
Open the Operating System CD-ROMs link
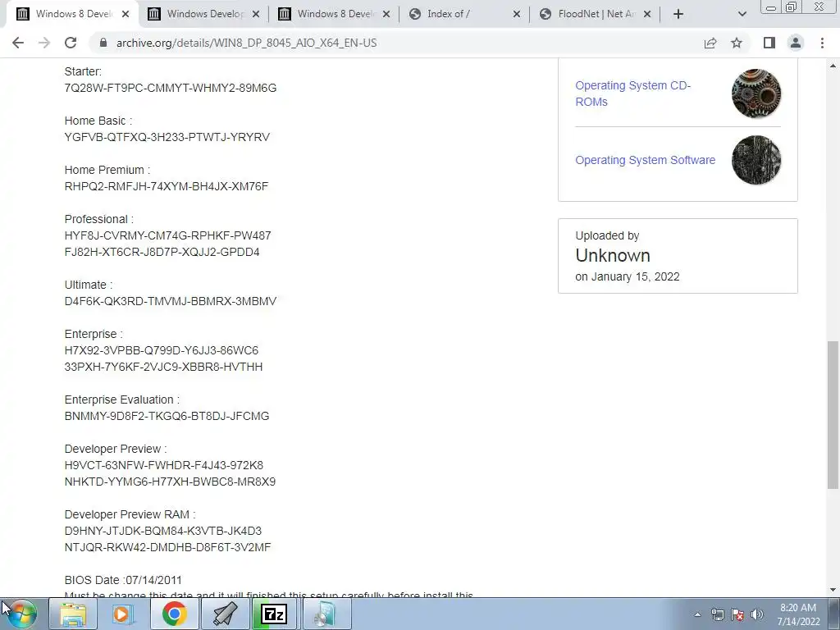tap(632, 94)
